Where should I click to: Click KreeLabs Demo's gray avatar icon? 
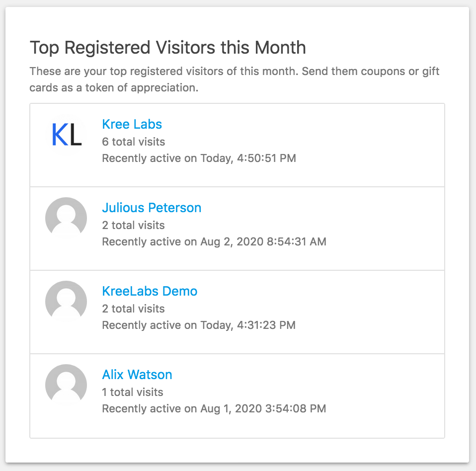pos(66,302)
